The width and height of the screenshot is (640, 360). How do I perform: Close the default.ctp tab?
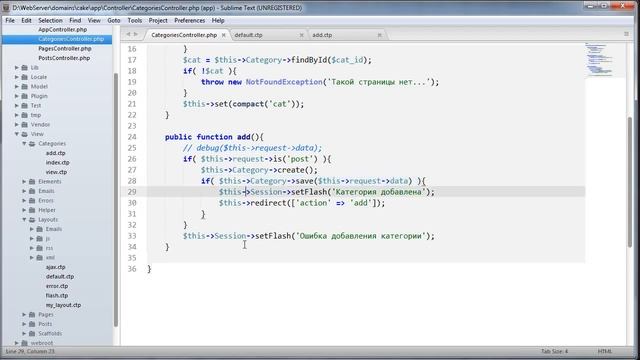tap(302, 35)
